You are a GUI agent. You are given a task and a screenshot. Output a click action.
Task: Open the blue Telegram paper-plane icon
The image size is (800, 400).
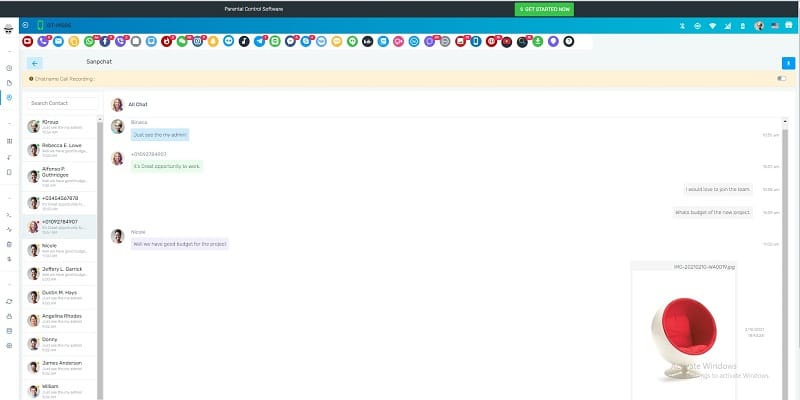260,41
